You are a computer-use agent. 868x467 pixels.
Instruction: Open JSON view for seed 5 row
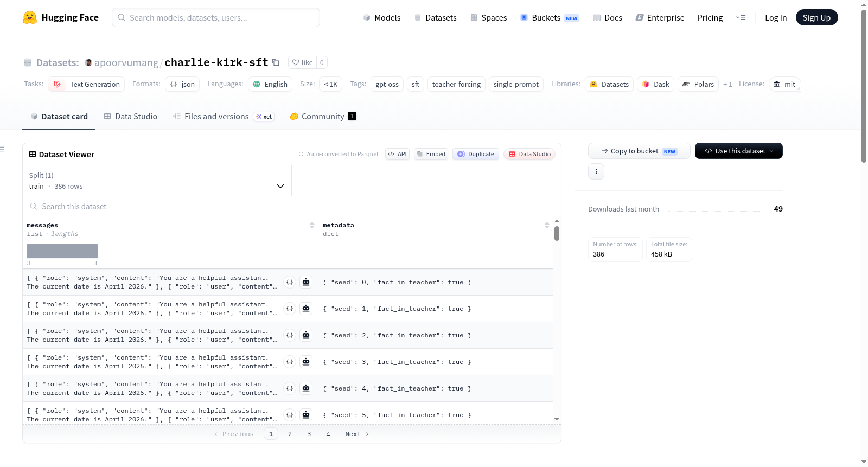click(290, 415)
